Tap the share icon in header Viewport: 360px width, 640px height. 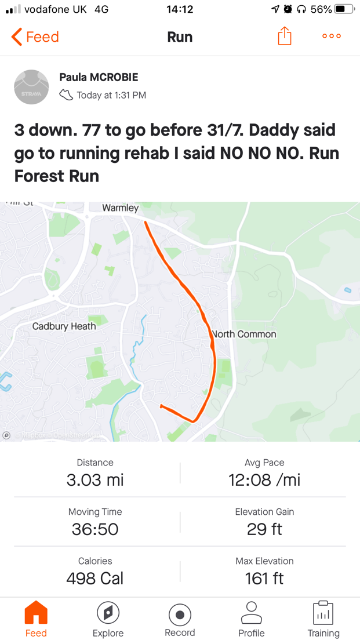(x=284, y=36)
